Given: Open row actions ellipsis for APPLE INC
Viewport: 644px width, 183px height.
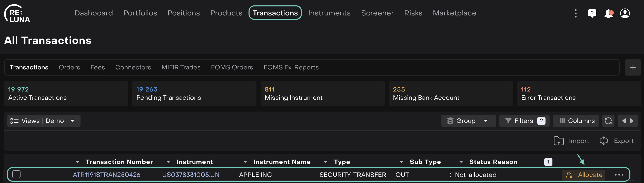Looking at the screenshot, I should point(619,175).
